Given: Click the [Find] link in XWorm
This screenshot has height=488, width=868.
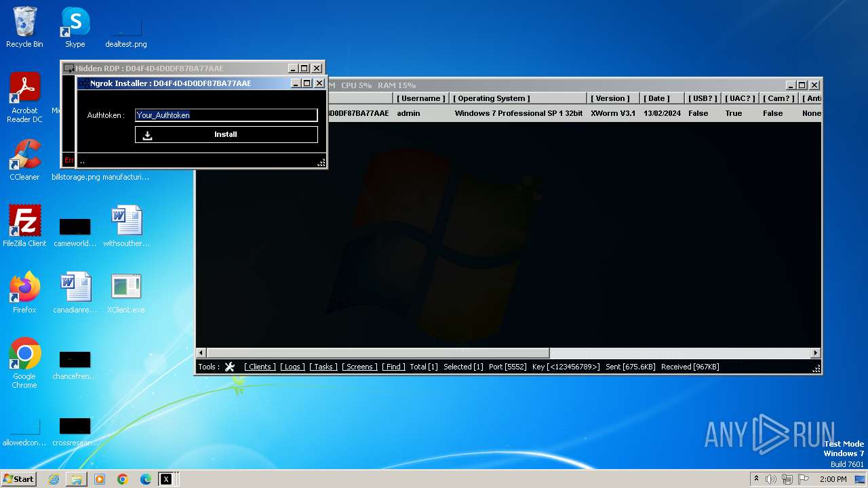Looking at the screenshot, I should tap(393, 367).
